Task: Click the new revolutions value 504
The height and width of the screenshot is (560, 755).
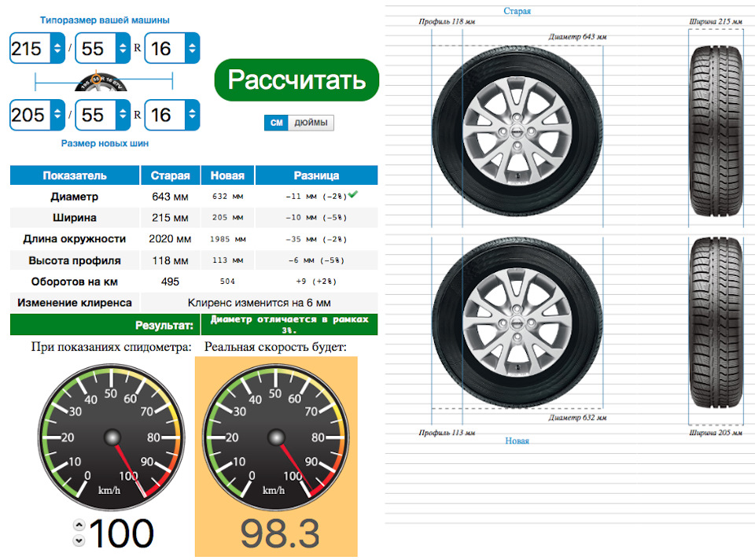Action: tap(227, 282)
